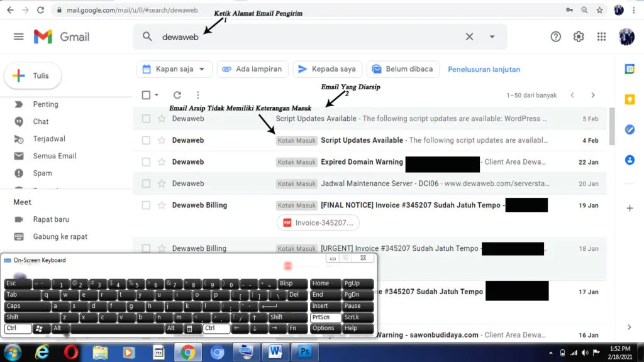Go to the previous results page
The image size is (644, 362).
click(572, 95)
